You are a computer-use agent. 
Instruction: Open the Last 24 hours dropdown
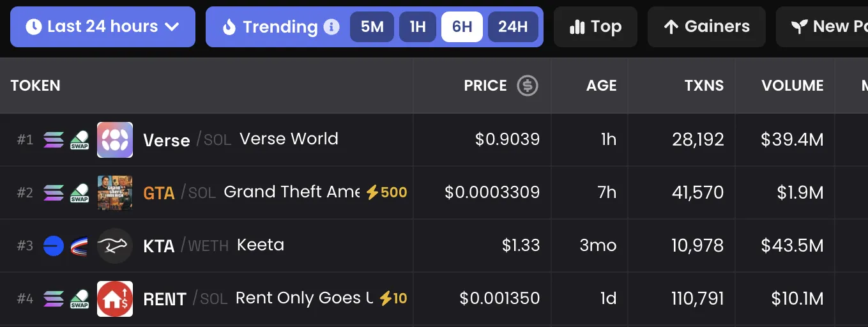(102, 27)
